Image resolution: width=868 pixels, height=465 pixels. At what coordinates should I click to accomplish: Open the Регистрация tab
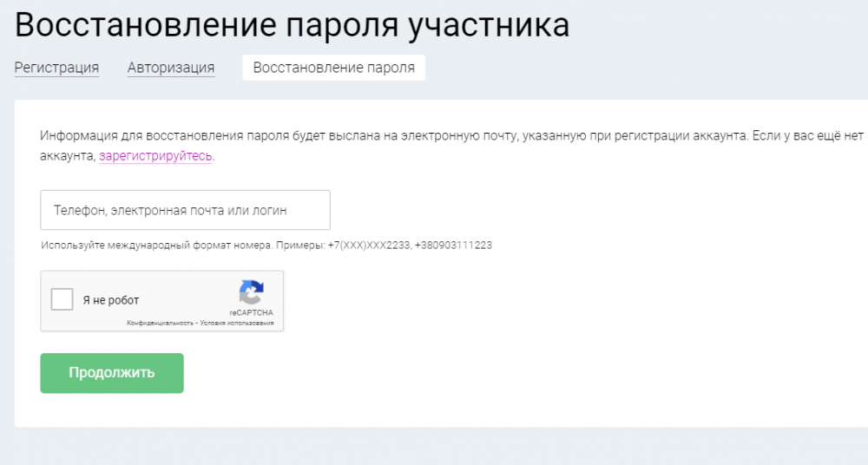pyautogui.click(x=56, y=68)
